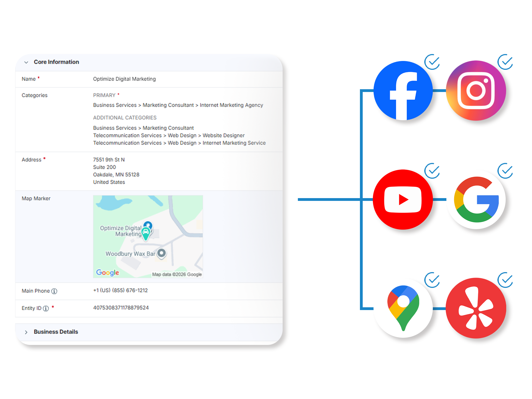Select the Google G logo icon
The image size is (532, 399).
476,199
